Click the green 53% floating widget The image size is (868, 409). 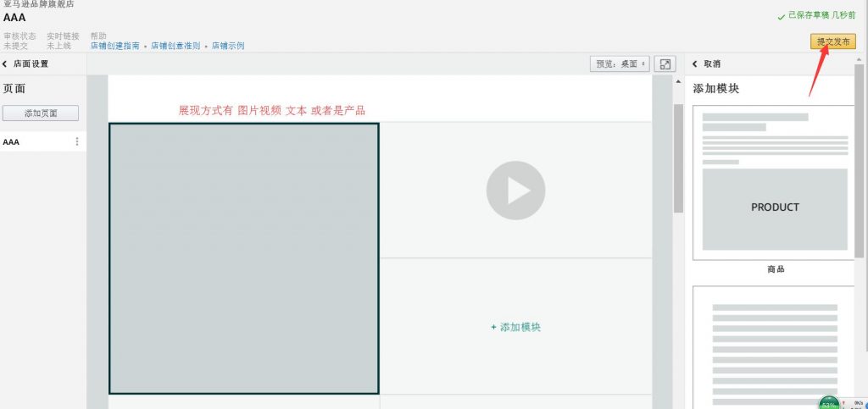(x=829, y=403)
